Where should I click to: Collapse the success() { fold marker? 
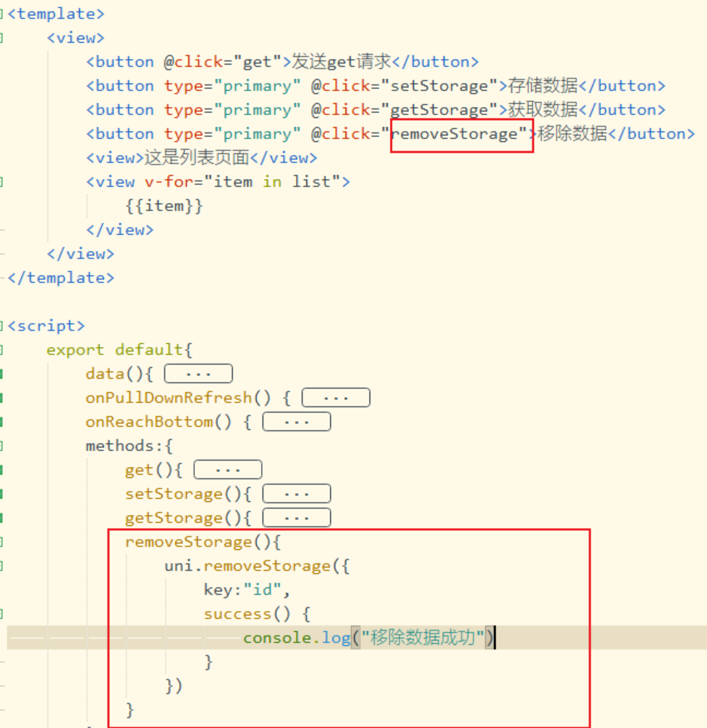coord(1,614)
